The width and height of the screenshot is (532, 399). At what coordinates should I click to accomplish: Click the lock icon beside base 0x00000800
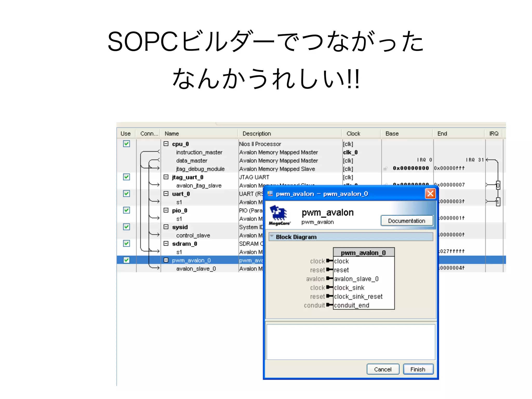pos(386,169)
